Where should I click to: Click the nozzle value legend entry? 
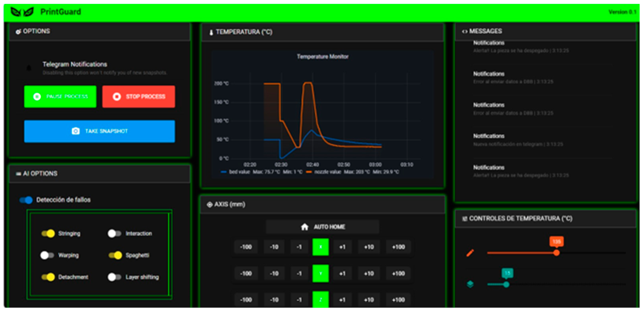[327, 172]
